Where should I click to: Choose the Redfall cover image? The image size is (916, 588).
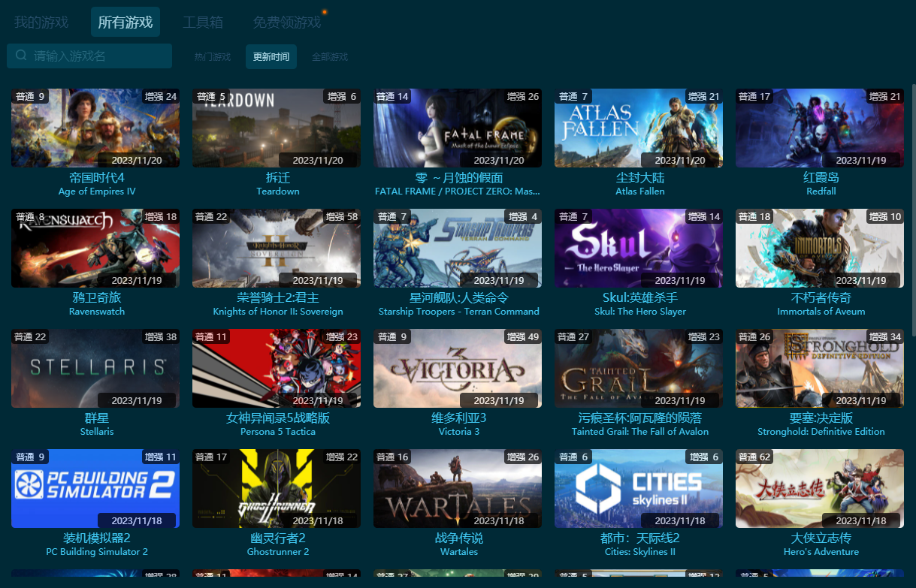pos(820,128)
